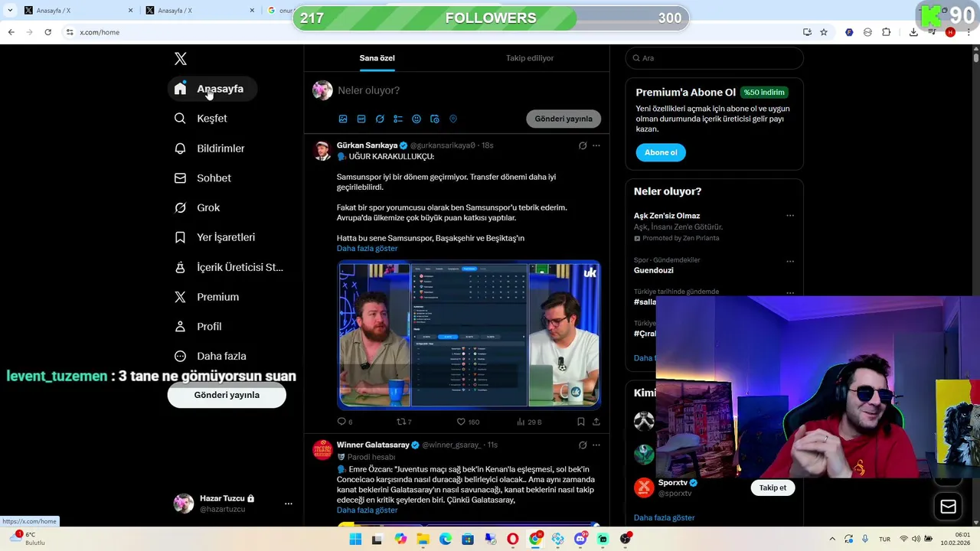Open Grok action on Gürkan Sarıkaya post
This screenshot has height=551, width=980.
[x=583, y=145]
